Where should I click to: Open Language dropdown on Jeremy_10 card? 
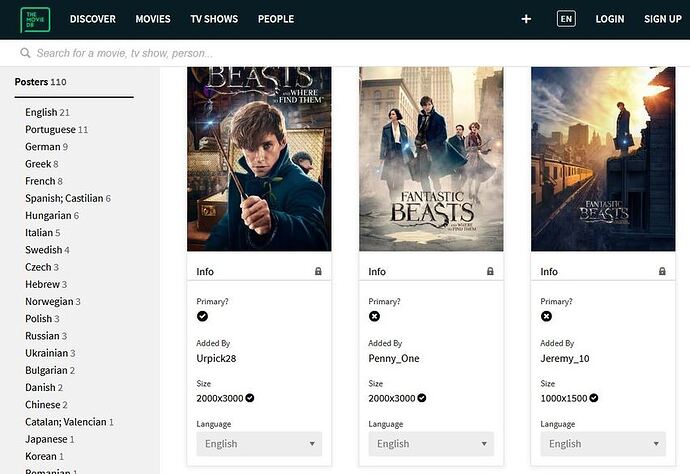[603, 444]
